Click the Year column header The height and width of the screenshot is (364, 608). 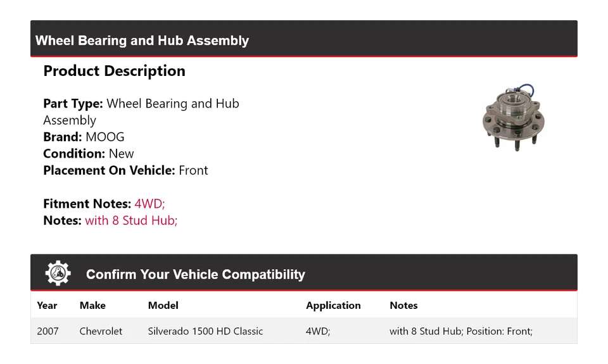click(x=47, y=305)
